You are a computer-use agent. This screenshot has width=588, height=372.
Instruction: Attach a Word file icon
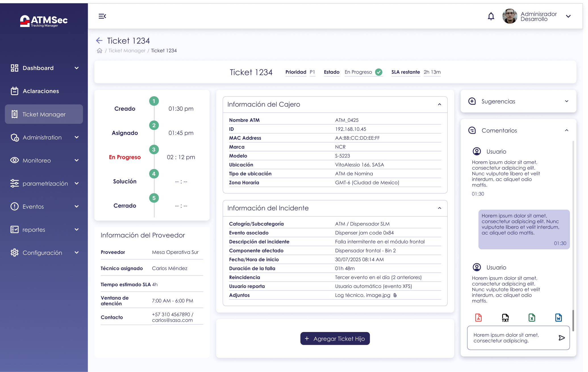point(558,317)
